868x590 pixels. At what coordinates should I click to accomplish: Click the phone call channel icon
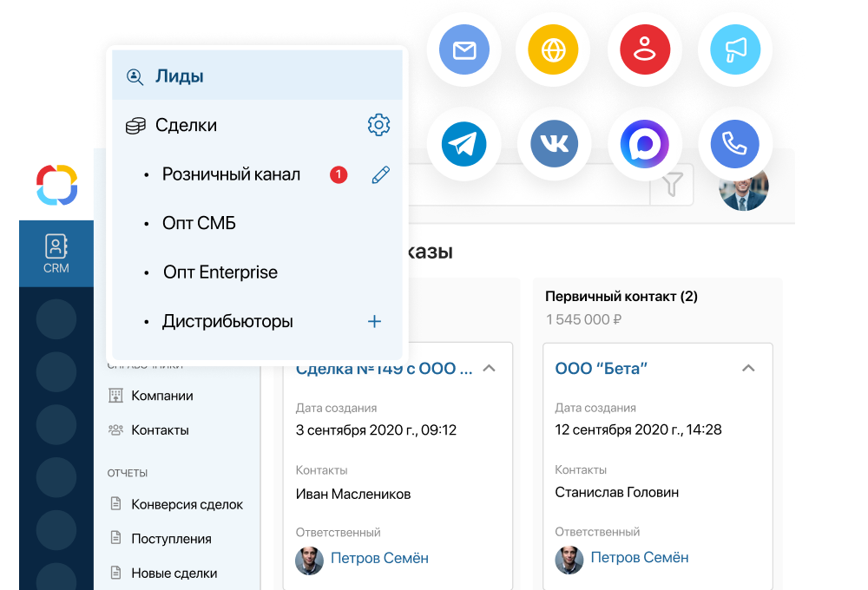[x=734, y=144]
